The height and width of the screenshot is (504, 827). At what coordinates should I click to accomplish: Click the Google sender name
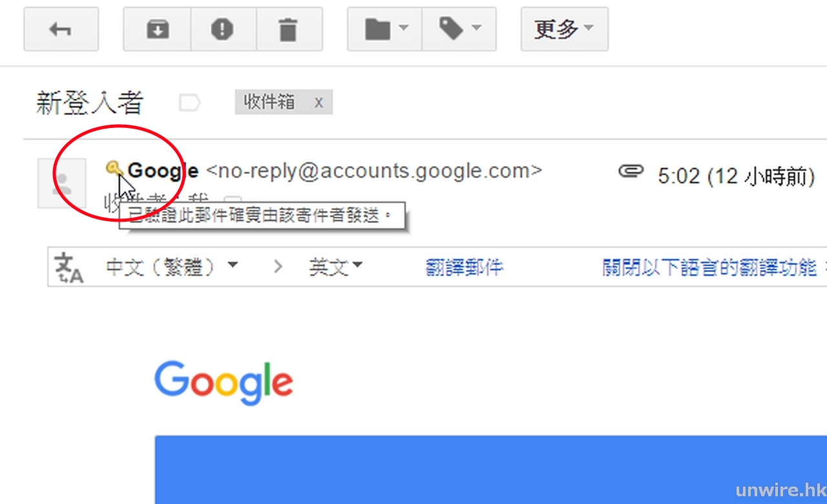point(163,171)
